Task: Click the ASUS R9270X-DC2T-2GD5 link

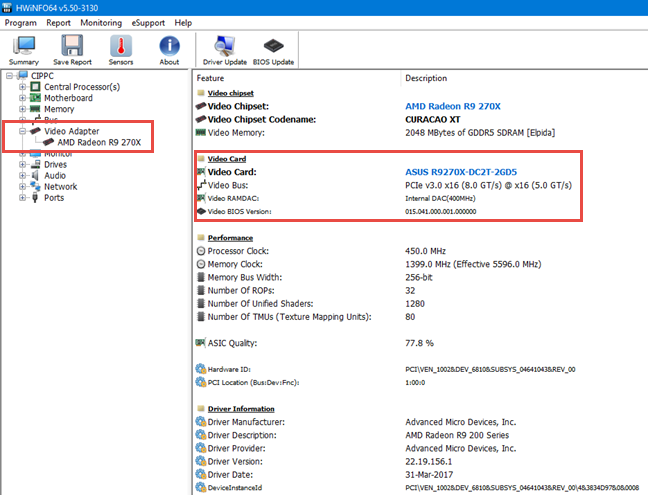Action: point(461,172)
